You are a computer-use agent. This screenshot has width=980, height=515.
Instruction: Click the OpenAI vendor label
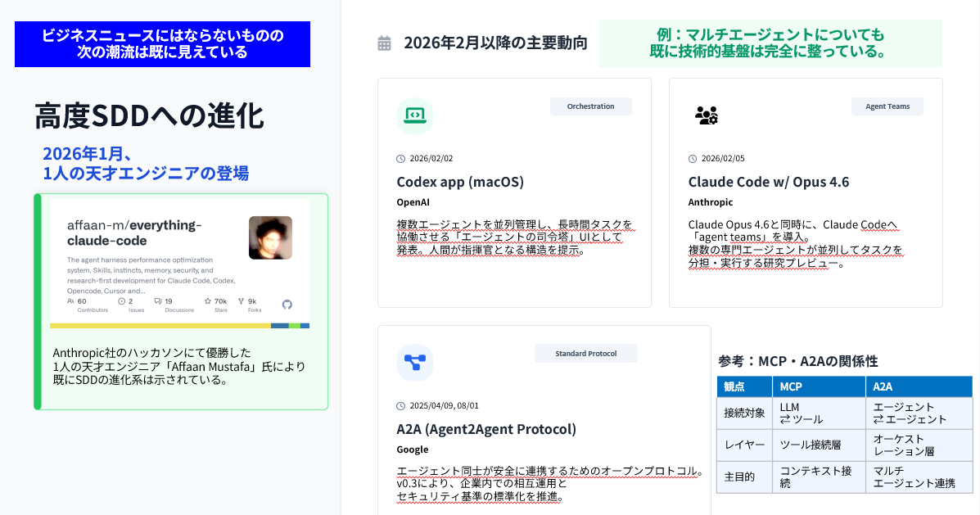[x=413, y=202]
